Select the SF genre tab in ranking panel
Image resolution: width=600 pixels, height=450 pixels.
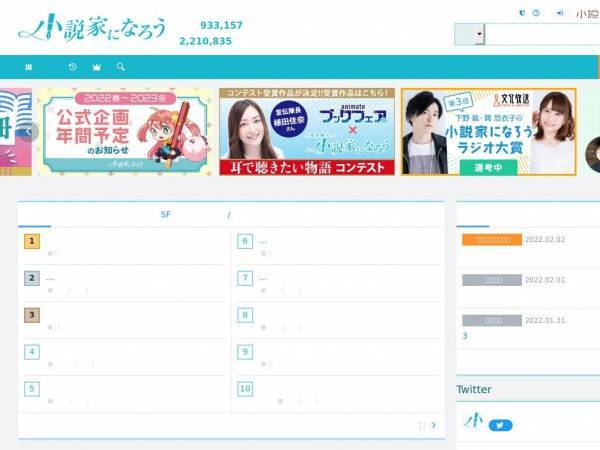[165, 215]
